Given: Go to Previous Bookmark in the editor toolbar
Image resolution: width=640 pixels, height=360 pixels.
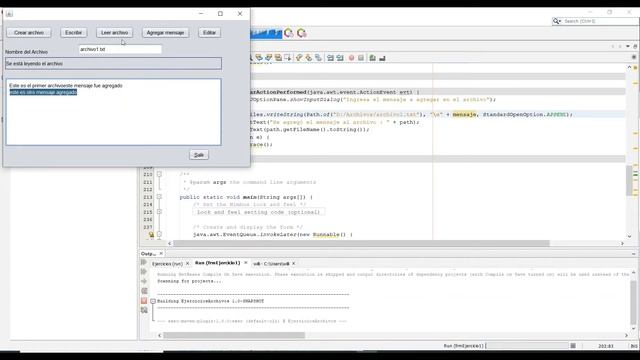Looking at the screenshot, I should pos(299,58).
